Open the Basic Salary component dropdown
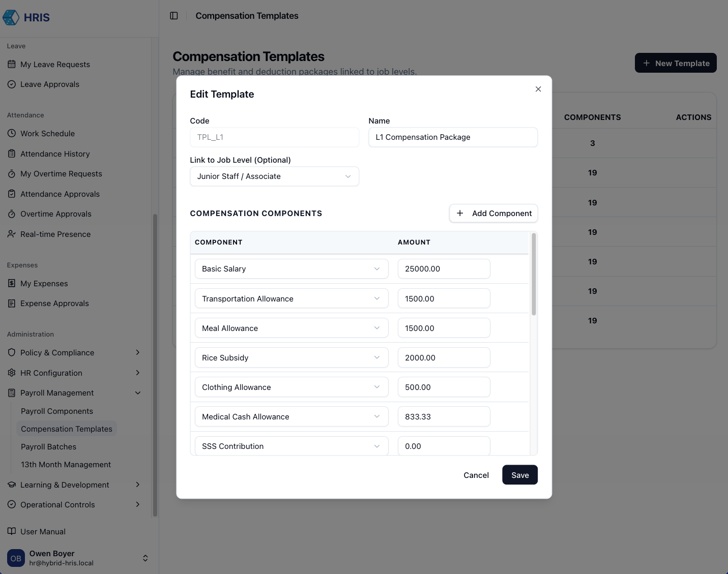 coord(291,269)
